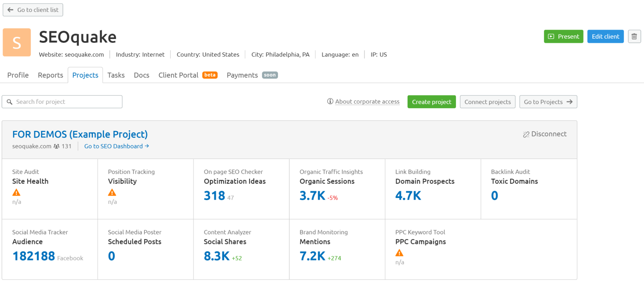Click the broken-link Disconnect icon

tap(526, 134)
